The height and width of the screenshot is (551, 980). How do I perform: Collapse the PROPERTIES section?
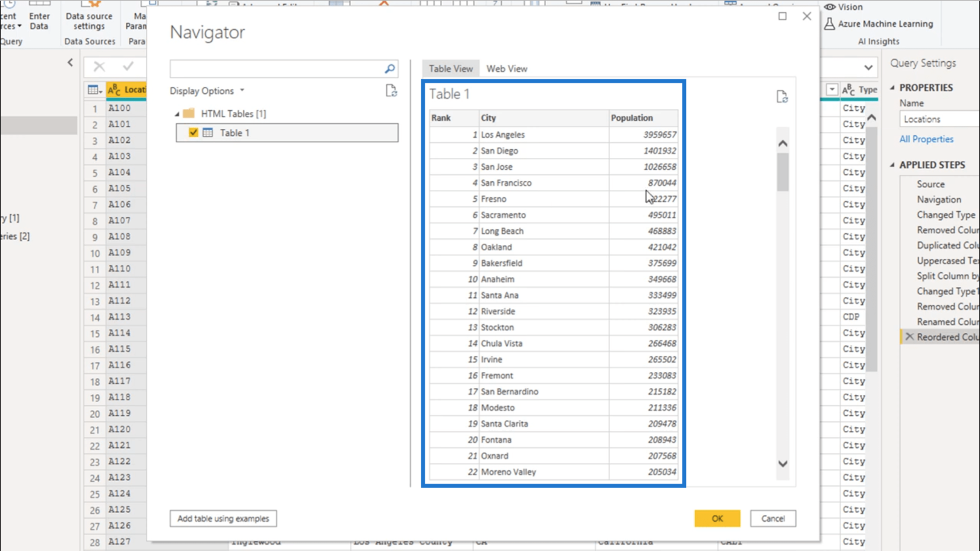pyautogui.click(x=892, y=87)
